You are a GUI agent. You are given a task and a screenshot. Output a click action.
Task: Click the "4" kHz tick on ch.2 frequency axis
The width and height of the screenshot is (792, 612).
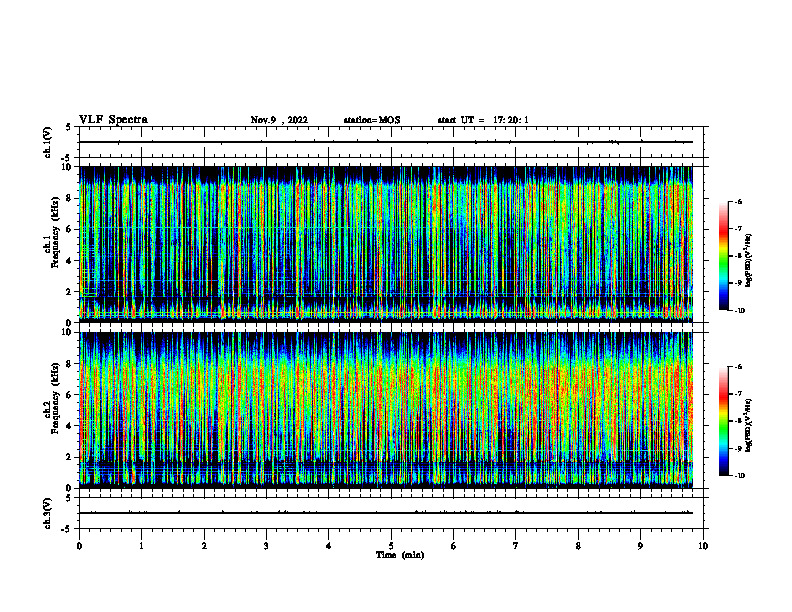pos(70,426)
